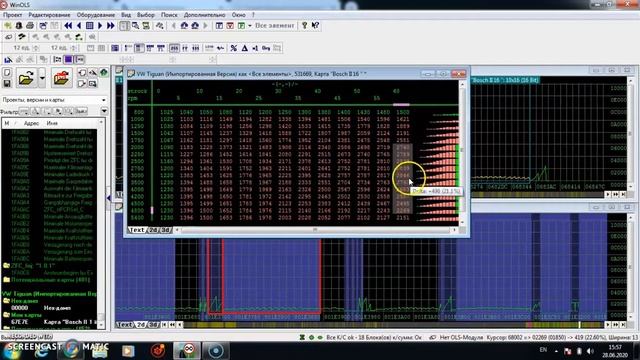
Task: Toggle the purple square button in fourth toolbar row
Action: (68, 60)
